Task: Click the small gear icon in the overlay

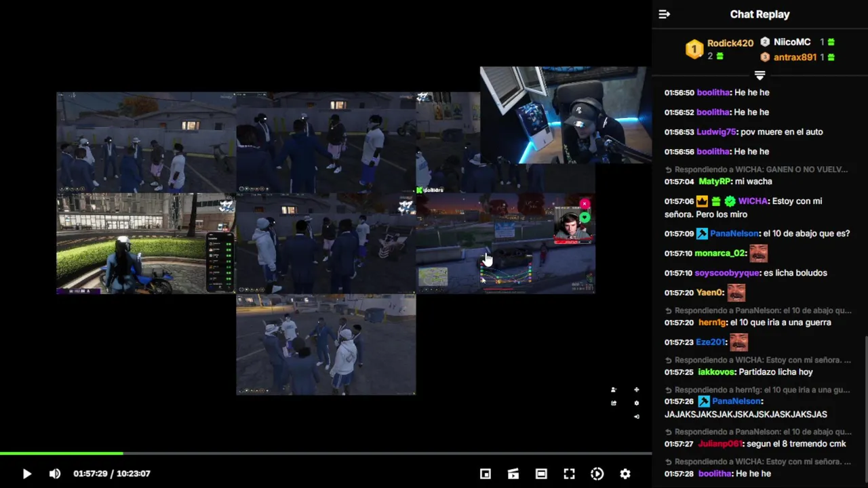Action: [x=636, y=403]
